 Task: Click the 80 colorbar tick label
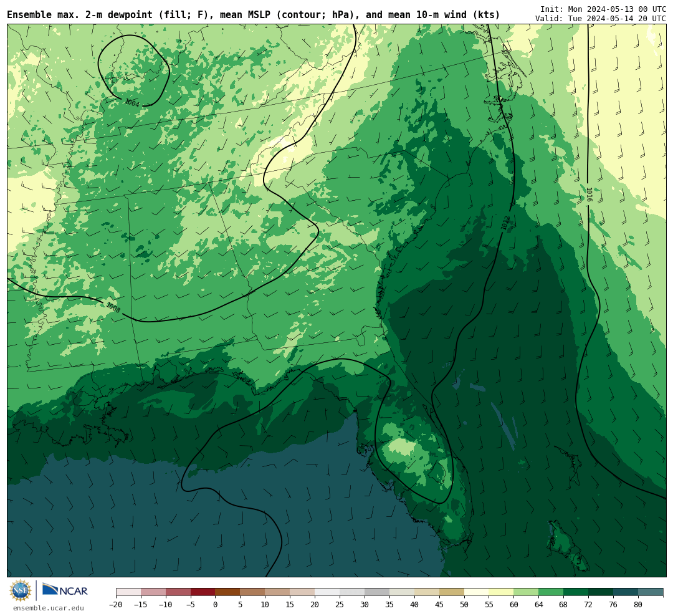coord(638,605)
